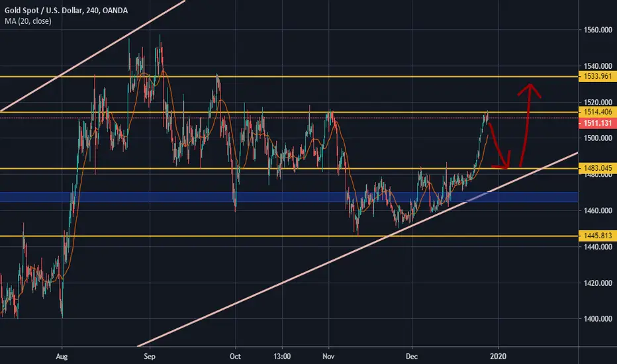The height and width of the screenshot is (364, 617).
Task: Click the Oct label on time axis
Action: point(235,357)
